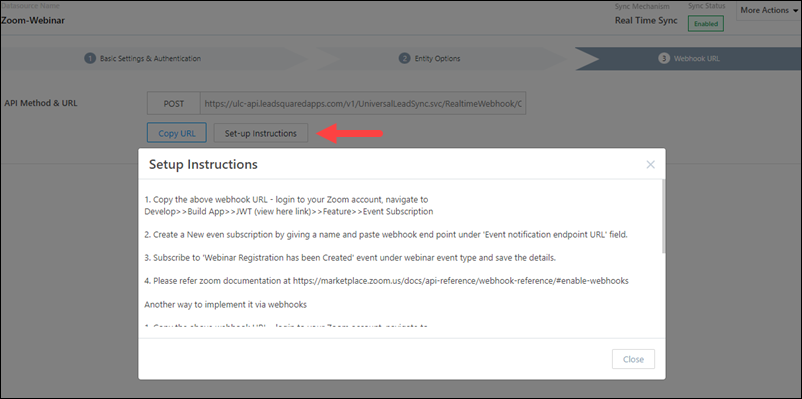This screenshot has width=802, height=399.
Task: Click the Sync Status label
Action: pyautogui.click(x=707, y=6)
